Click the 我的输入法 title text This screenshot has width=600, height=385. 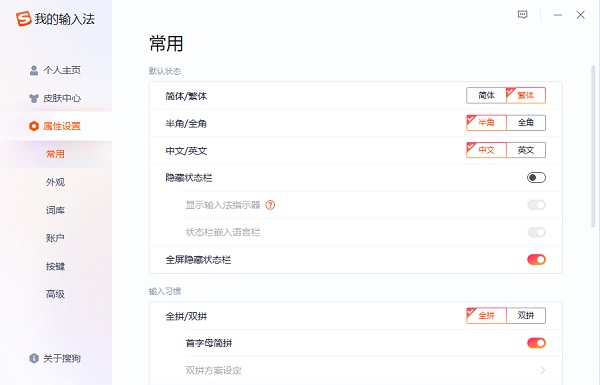[x=64, y=19]
